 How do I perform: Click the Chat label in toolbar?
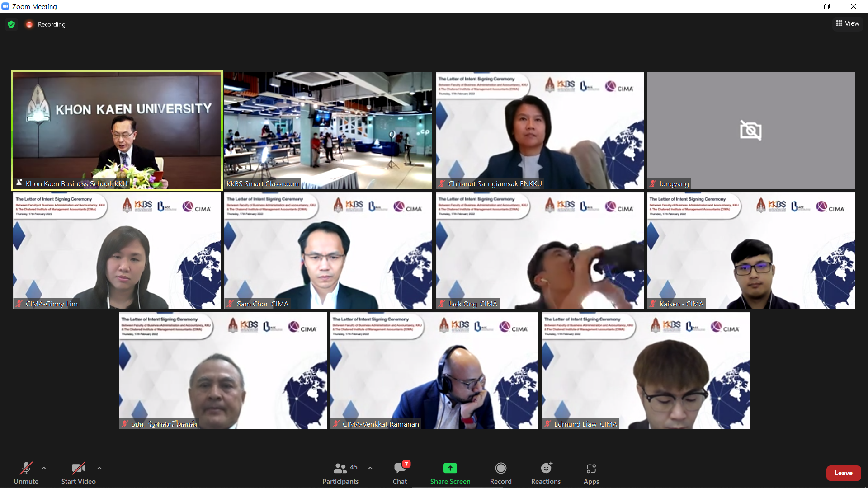click(400, 482)
